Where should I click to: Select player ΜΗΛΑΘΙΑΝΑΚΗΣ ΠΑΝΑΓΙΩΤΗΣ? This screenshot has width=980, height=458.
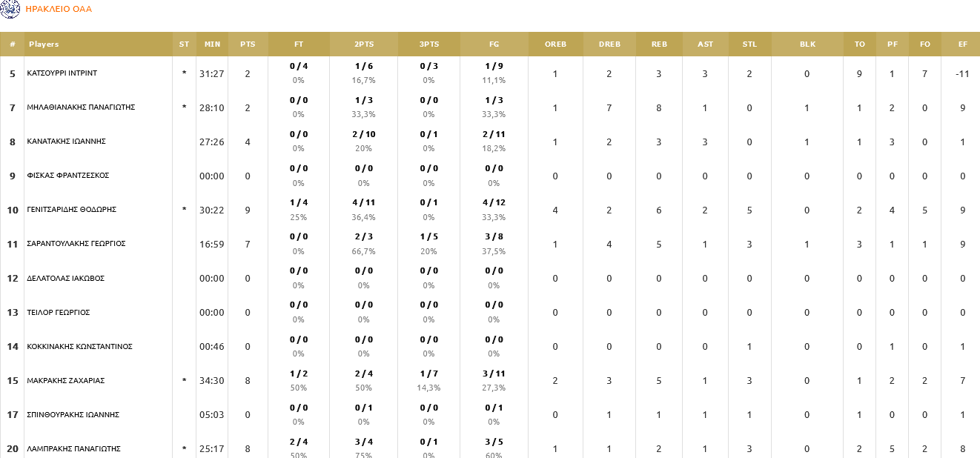coord(80,107)
